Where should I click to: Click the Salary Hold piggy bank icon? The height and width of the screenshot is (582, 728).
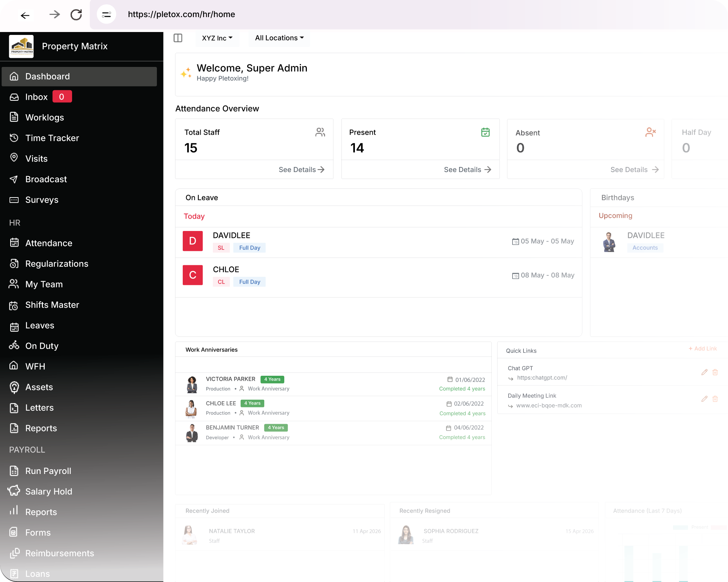tap(14, 491)
